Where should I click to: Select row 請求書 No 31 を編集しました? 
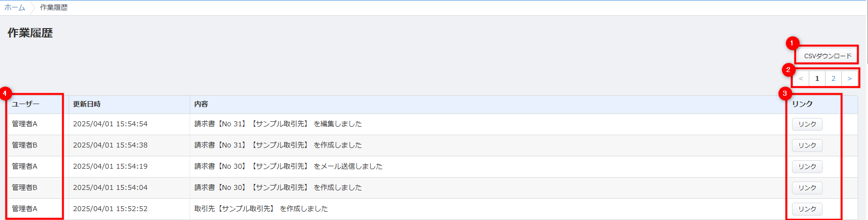coord(433,124)
